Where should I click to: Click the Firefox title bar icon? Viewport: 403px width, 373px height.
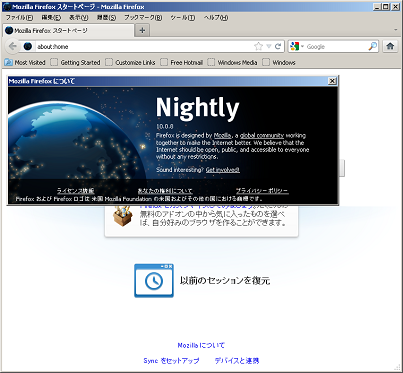tap(6, 6)
